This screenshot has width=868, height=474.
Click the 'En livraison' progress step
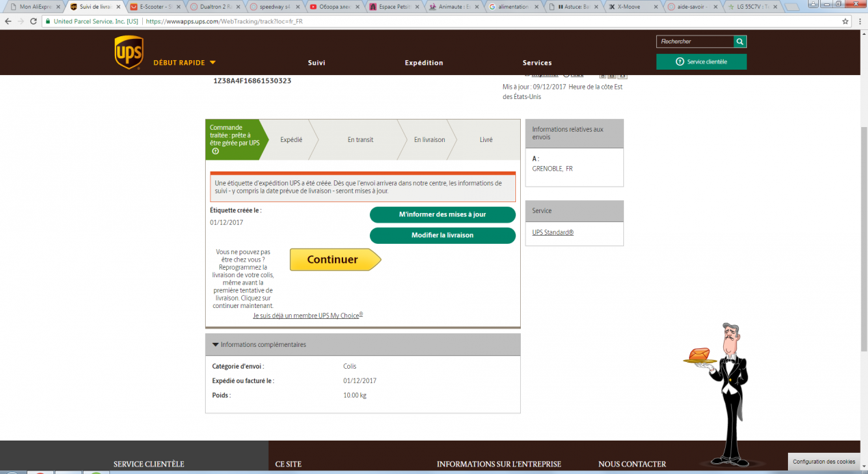tap(429, 140)
